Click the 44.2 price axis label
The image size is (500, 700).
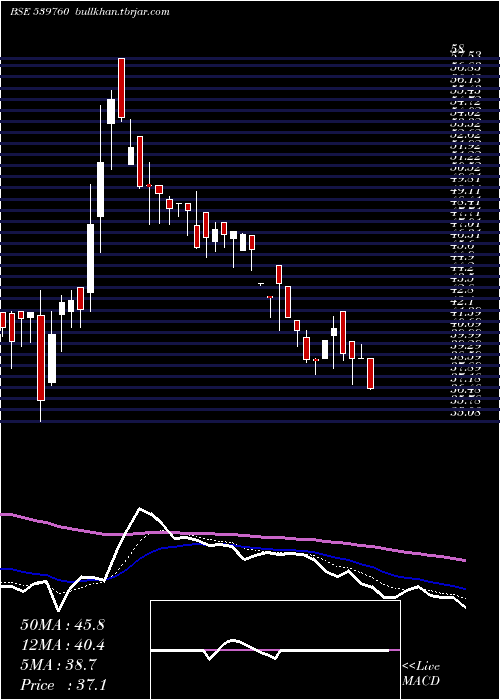pos(462,269)
